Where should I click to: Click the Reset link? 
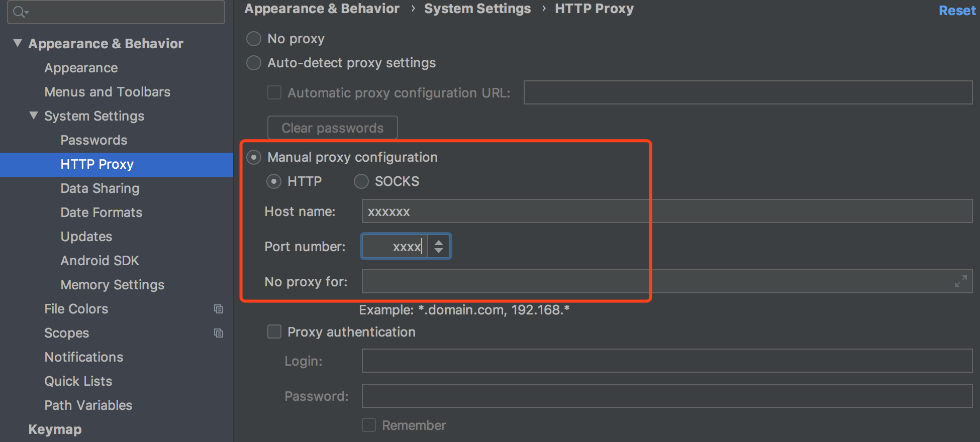click(x=957, y=11)
